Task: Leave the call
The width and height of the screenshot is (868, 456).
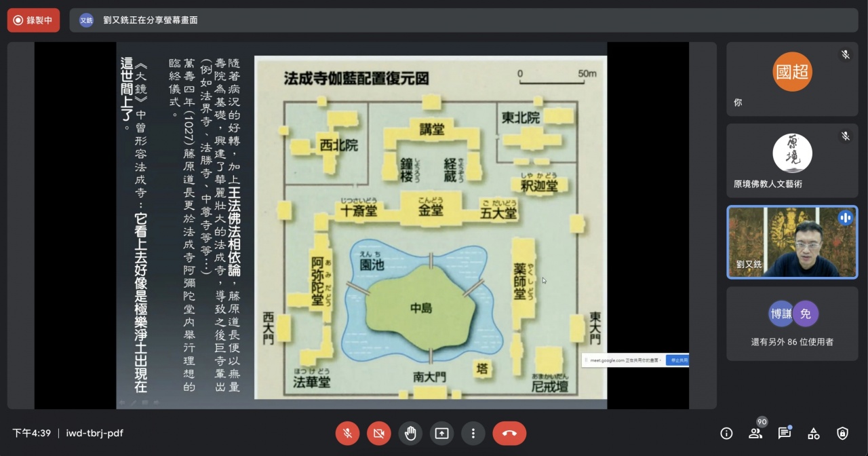Action: click(x=509, y=433)
